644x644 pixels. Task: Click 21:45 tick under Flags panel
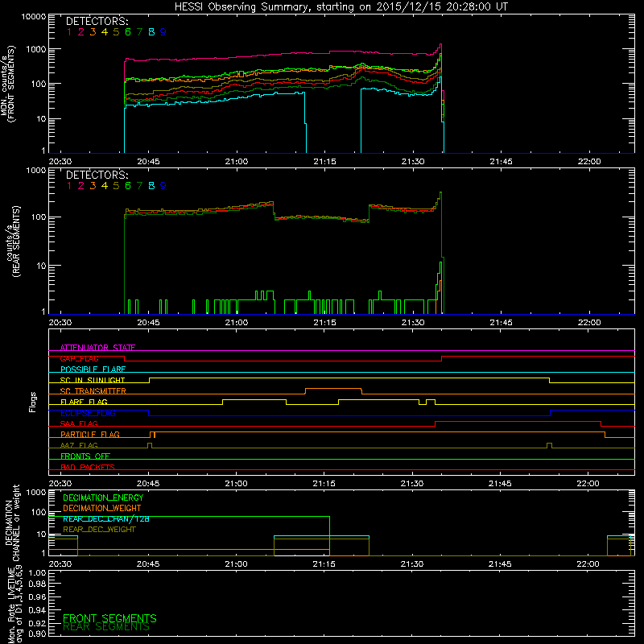[x=500, y=484]
